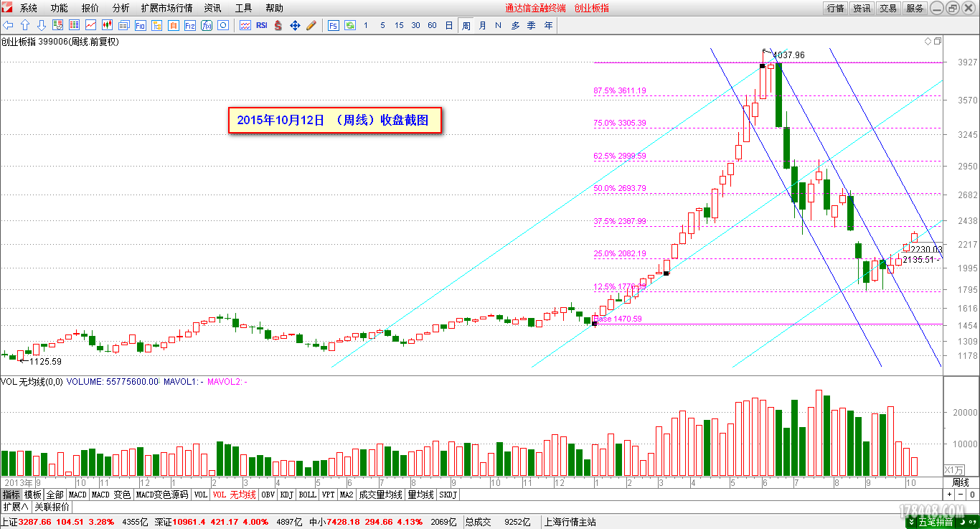
Task: Click the orange document toolbar icon
Action: tap(173, 25)
